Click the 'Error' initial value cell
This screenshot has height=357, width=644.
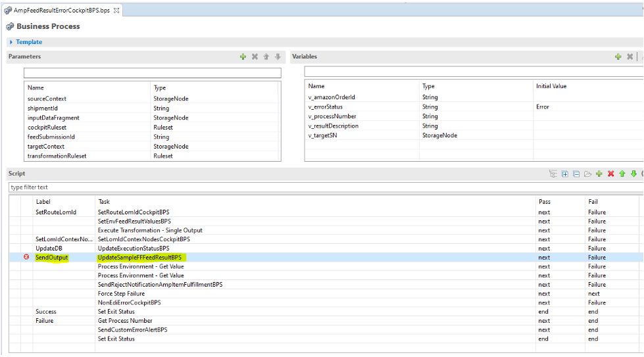coord(543,107)
